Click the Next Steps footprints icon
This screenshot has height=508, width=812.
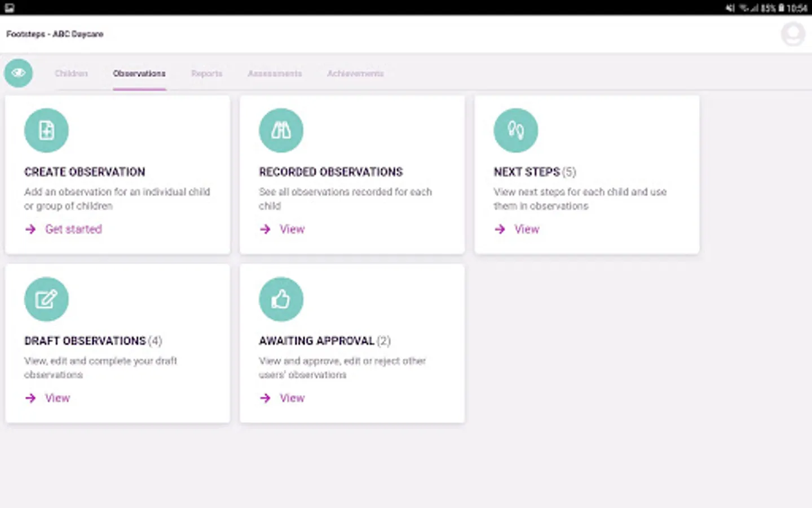(x=516, y=130)
